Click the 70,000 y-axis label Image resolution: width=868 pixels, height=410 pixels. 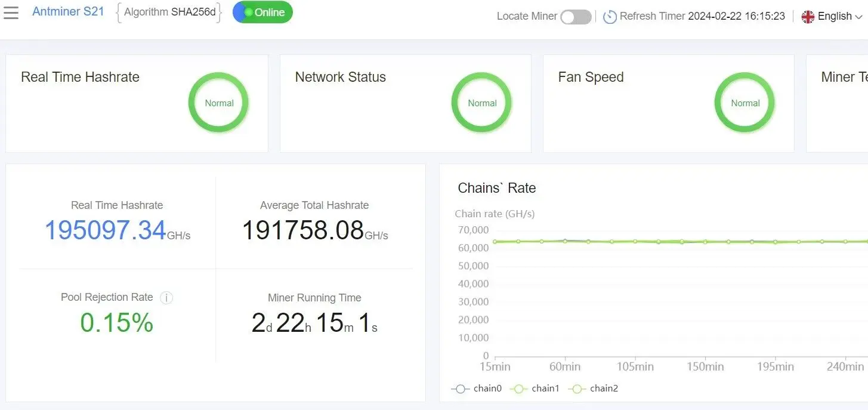473,230
